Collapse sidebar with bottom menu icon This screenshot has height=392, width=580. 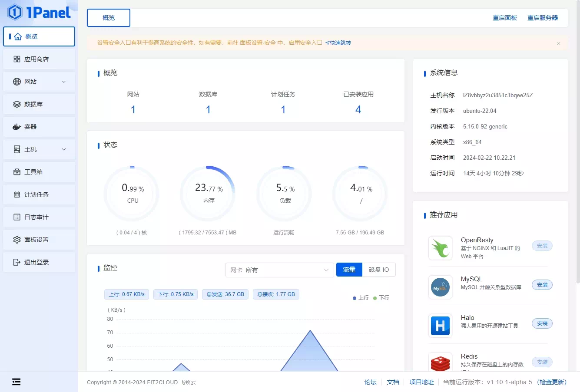coord(17,382)
